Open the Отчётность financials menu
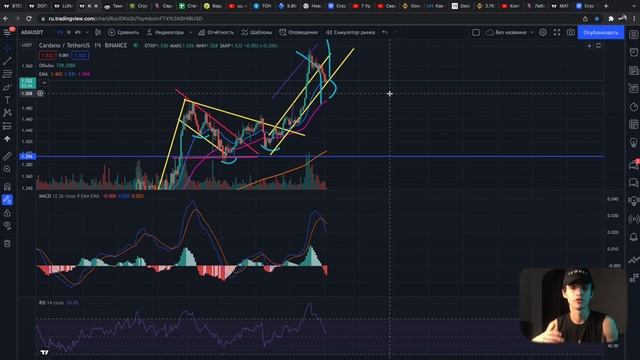This screenshot has width=640, height=360. (216, 32)
